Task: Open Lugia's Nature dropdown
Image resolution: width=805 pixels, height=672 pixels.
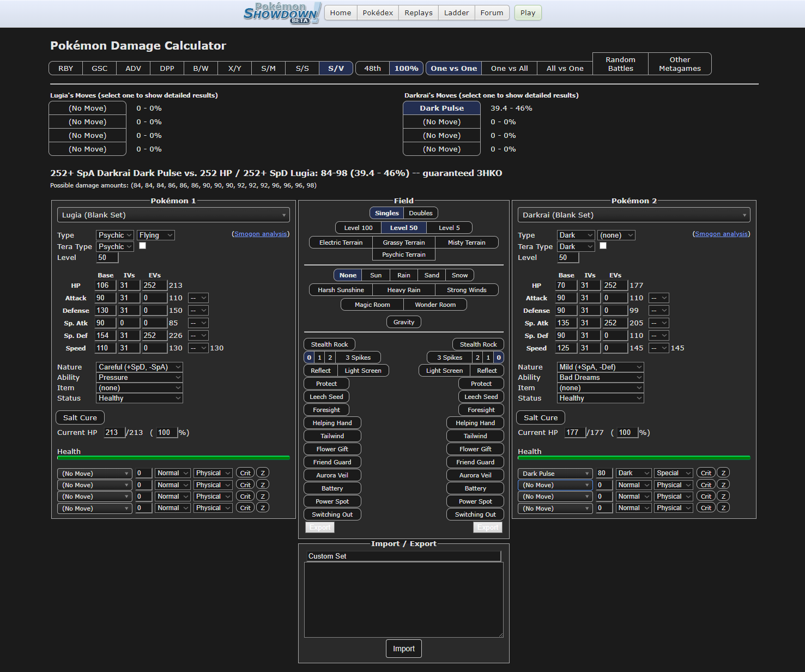Action: pyautogui.click(x=139, y=367)
